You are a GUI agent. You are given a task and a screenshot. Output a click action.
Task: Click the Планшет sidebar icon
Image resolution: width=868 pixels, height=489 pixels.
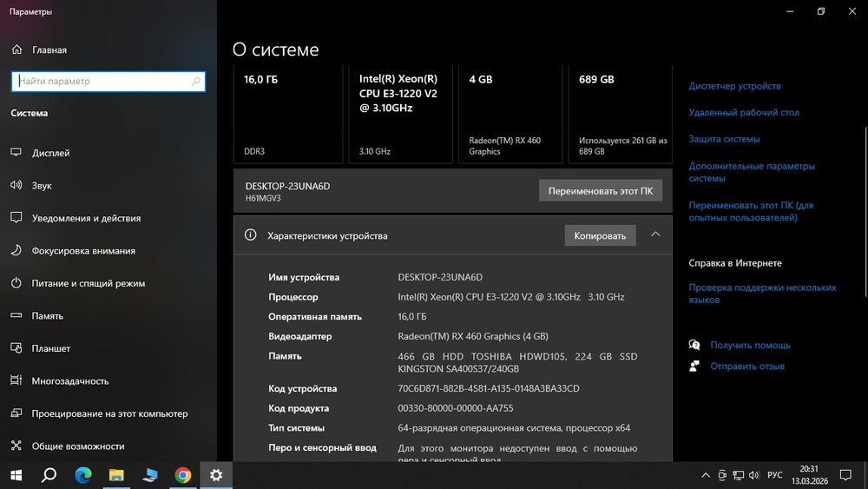(16, 348)
